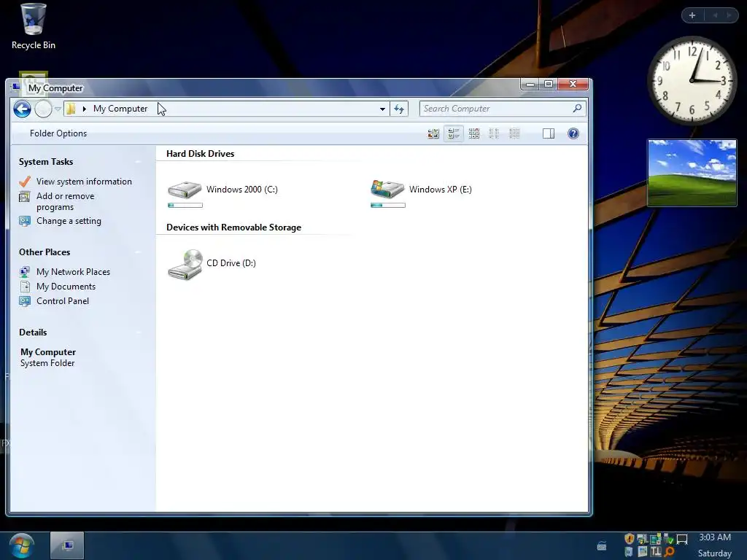Toggle the preview pane icon

pos(549,134)
